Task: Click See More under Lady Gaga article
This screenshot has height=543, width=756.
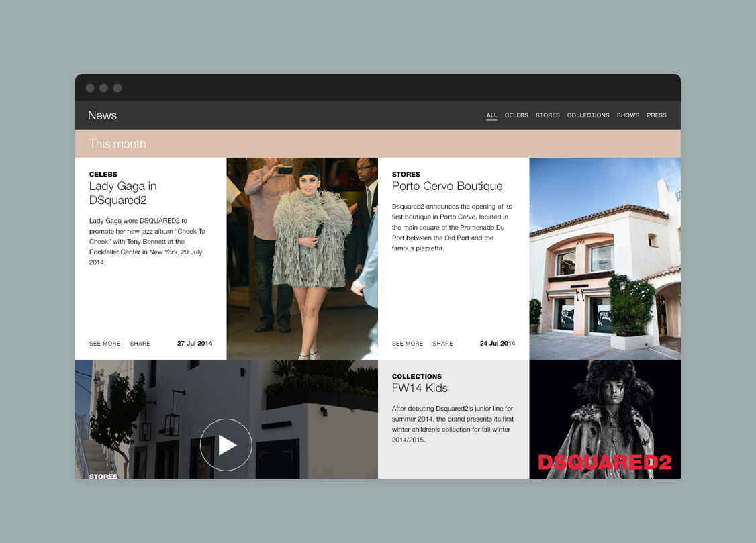Action: (x=105, y=344)
